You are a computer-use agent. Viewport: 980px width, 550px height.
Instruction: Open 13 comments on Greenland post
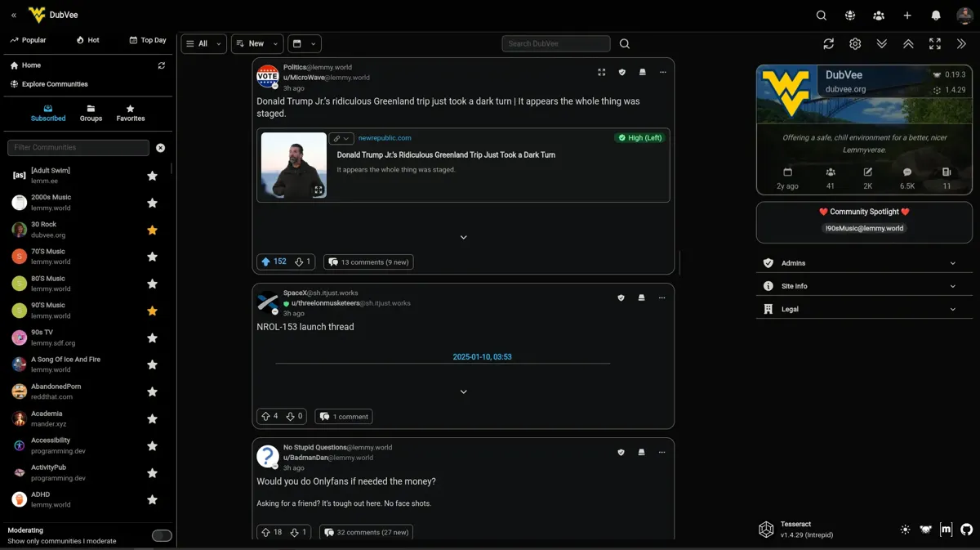coord(368,262)
